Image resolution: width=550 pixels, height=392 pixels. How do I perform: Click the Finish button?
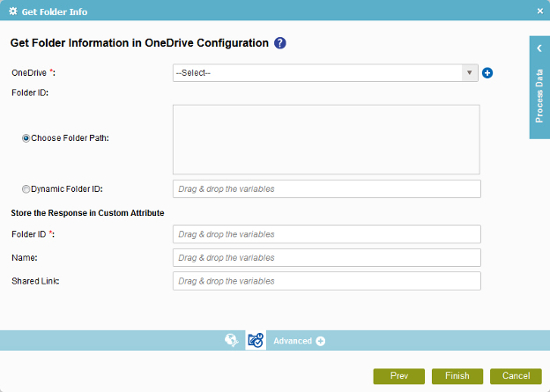pos(457,376)
